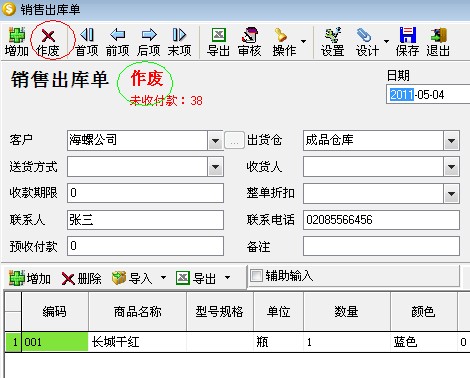Viewport: 470px width, 378px height.
Task: Click the 收款期限 input field
Action: [x=145, y=193]
